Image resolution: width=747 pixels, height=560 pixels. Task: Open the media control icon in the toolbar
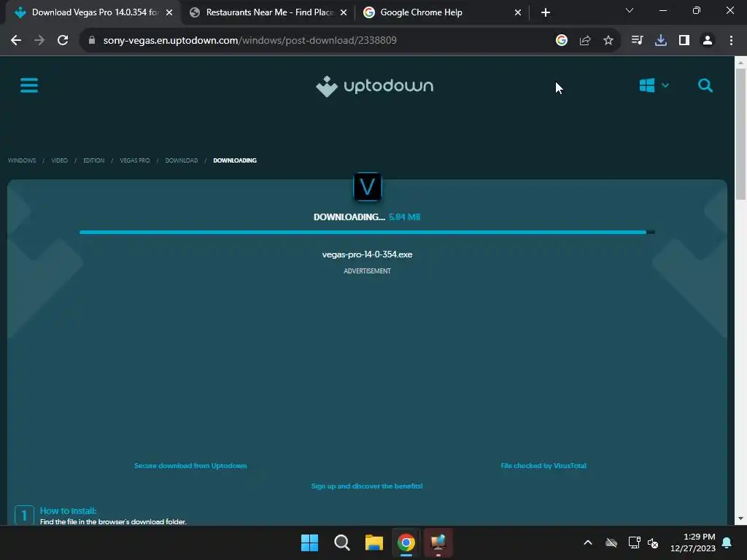[x=637, y=40]
